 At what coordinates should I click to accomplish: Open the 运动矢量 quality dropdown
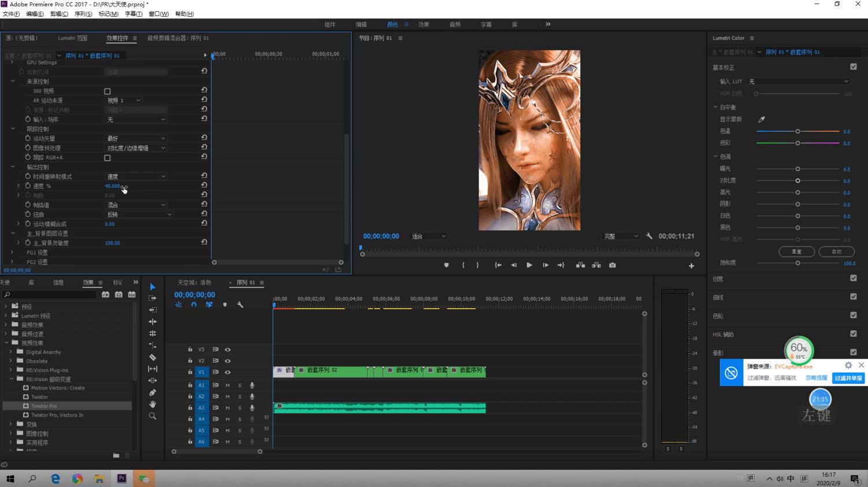136,138
